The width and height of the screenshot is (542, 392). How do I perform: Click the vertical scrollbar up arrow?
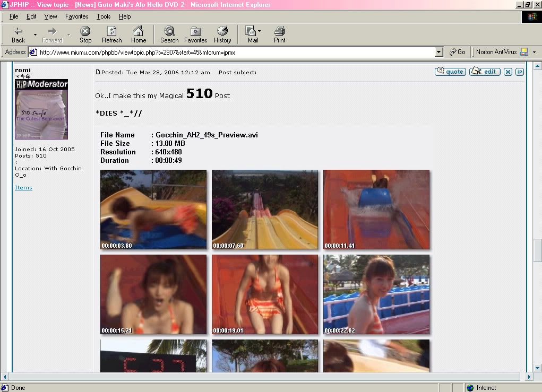[538, 66]
